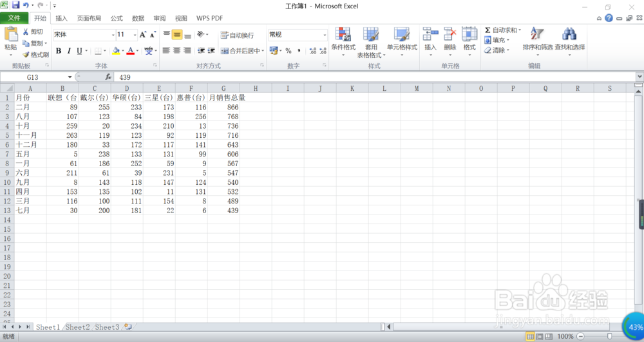Select column G header

click(223, 88)
